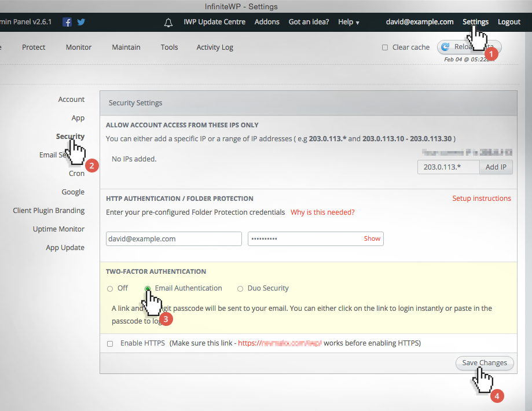532x411 pixels.
Task: Switch to the Monitor tab
Action: [x=78, y=47]
